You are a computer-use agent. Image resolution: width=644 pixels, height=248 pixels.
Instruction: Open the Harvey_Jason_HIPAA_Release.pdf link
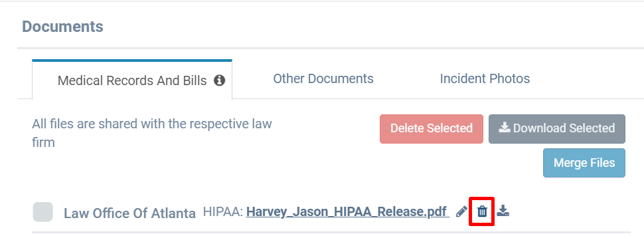348,212
